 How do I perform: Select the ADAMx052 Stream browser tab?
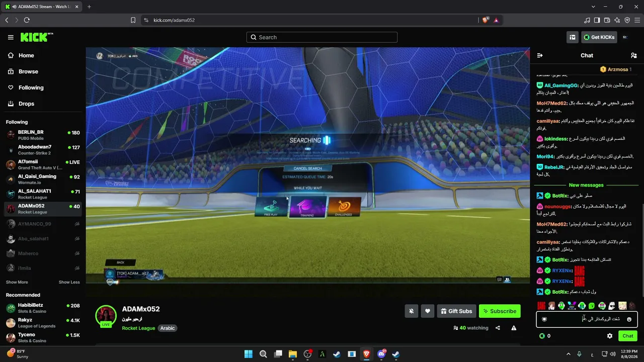tap(42, 7)
